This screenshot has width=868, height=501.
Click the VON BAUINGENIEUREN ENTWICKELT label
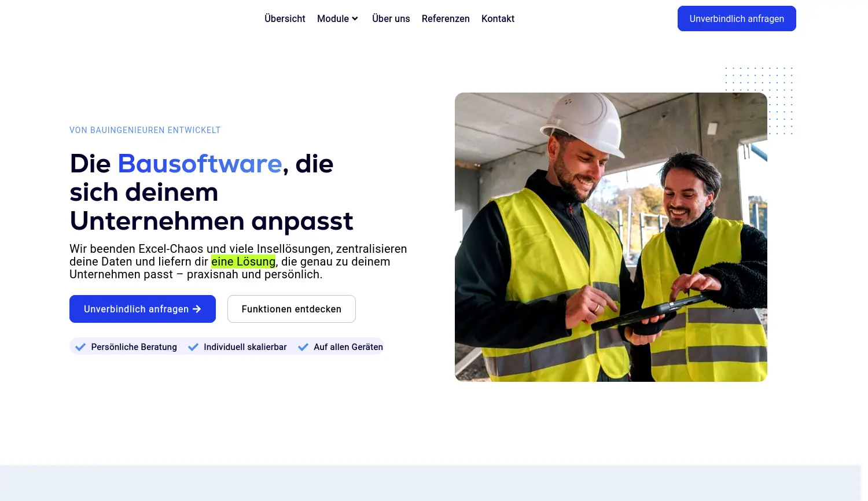coord(145,130)
